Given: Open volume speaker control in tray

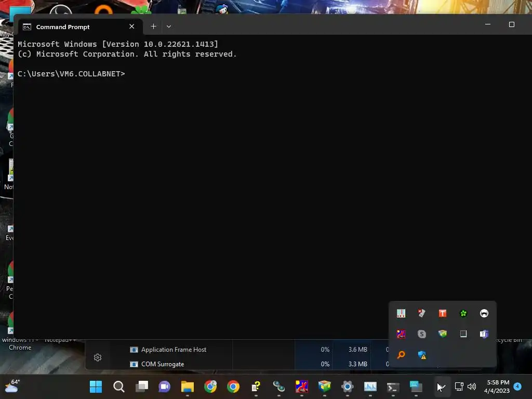Looking at the screenshot, I should [x=472, y=387].
